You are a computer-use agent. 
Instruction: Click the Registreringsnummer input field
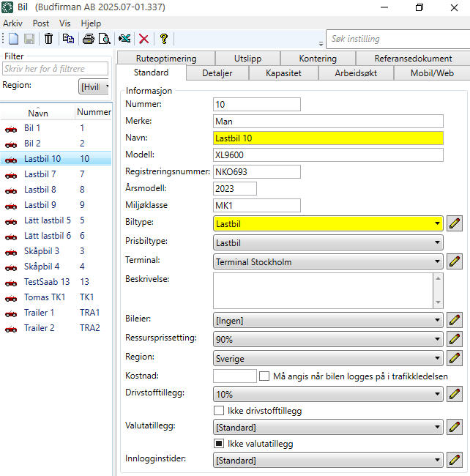pos(256,172)
